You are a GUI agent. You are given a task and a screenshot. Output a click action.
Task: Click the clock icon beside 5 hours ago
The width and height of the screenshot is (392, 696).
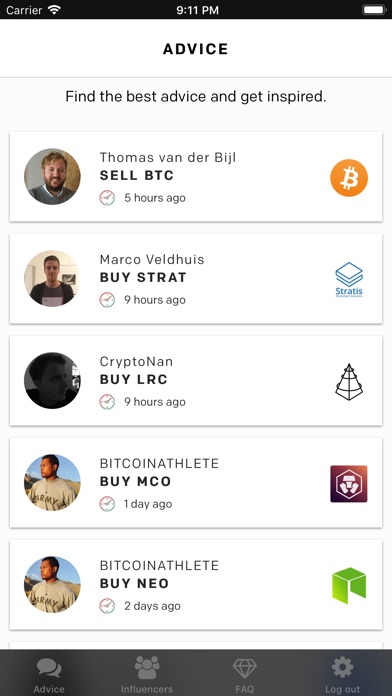tap(107, 198)
